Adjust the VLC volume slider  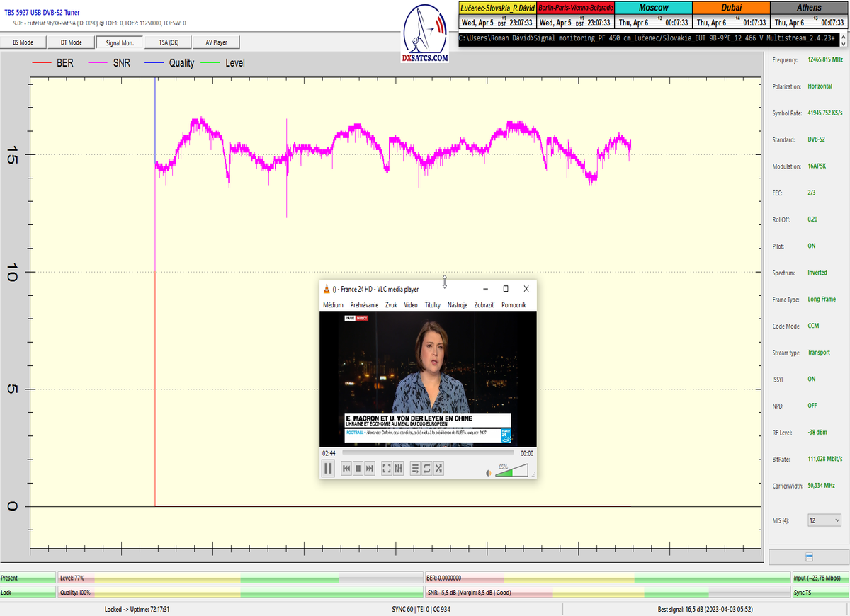click(x=512, y=471)
